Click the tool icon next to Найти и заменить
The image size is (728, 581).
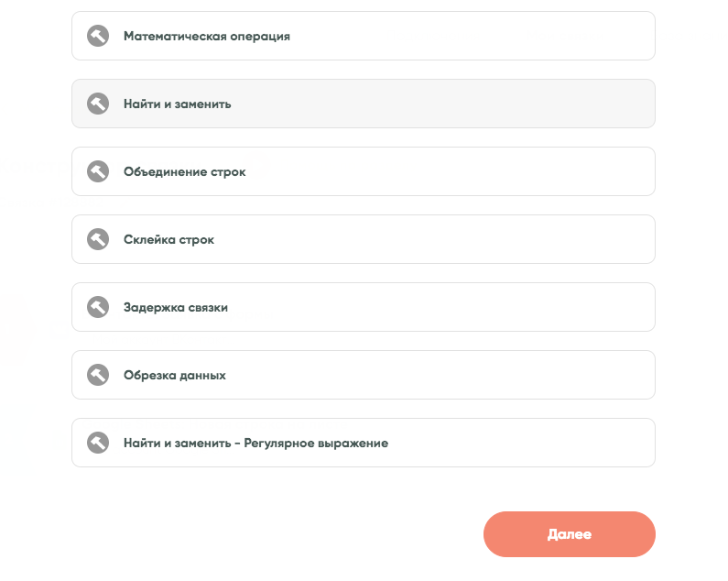click(98, 104)
